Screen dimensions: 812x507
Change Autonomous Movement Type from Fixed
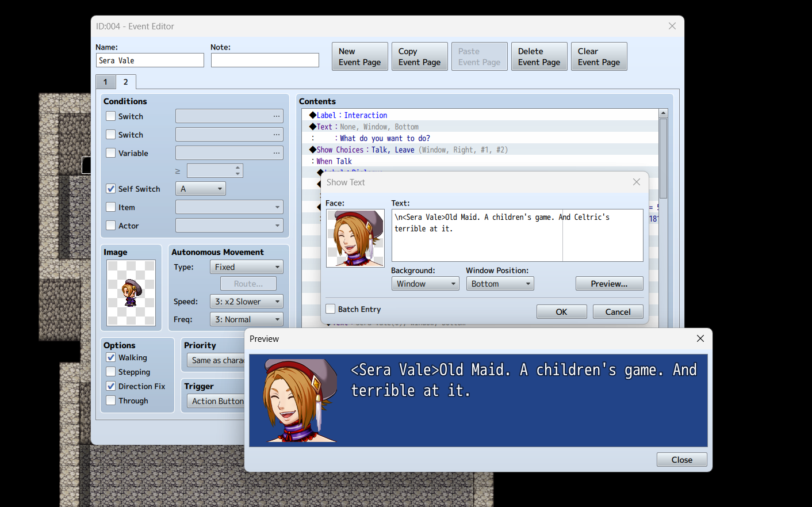pyautogui.click(x=246, y=266)
